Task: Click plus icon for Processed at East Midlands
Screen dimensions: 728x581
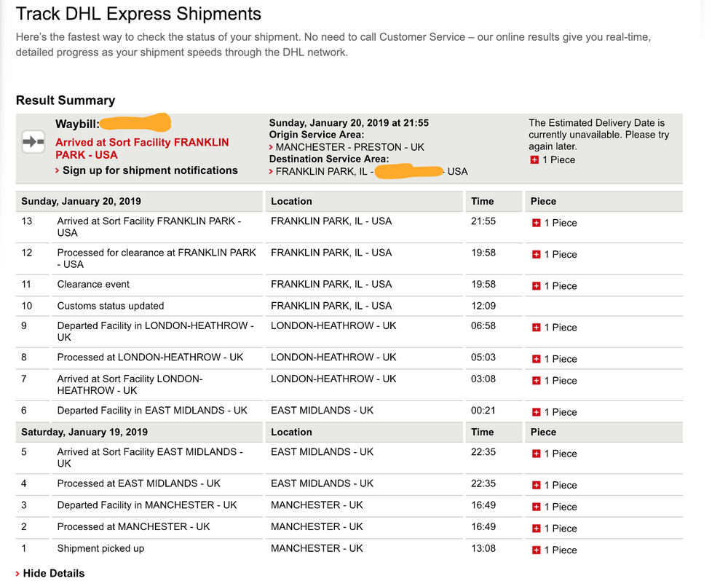Action: point(537,485)
